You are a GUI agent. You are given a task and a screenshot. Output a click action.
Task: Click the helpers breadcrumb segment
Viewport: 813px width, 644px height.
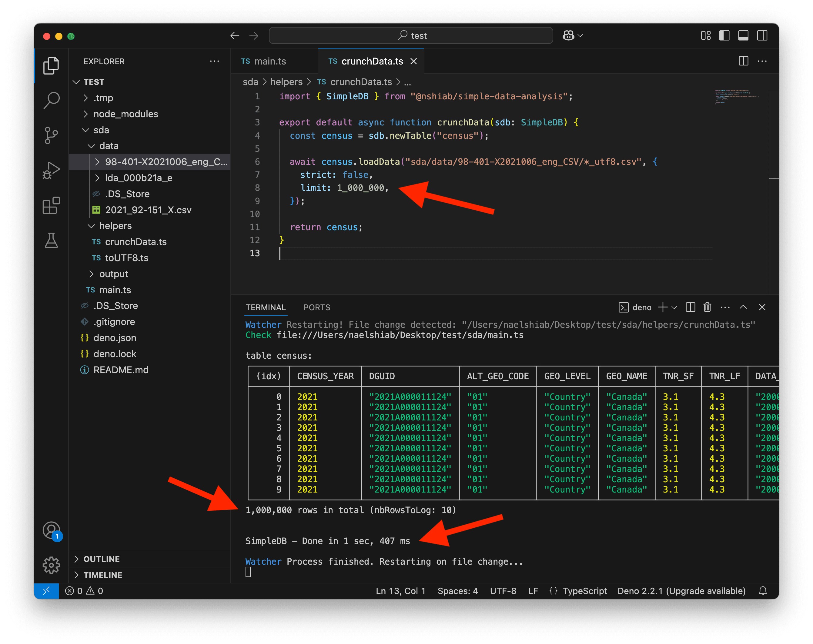(286, 82)
